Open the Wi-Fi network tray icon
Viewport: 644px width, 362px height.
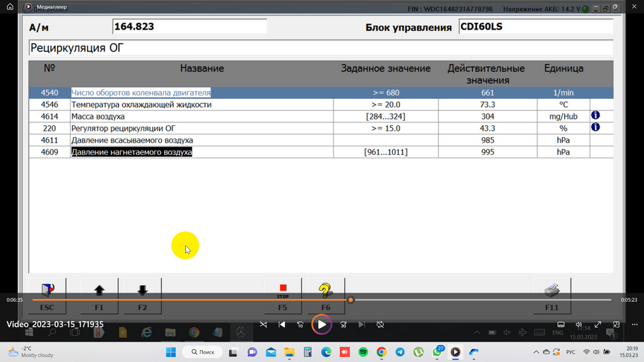click(587, 352)
